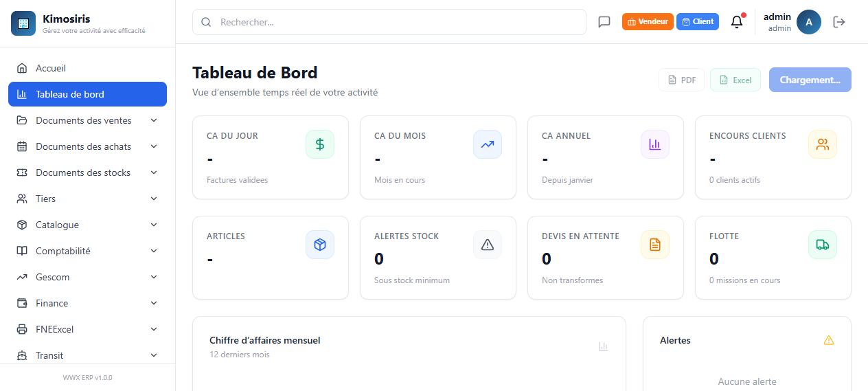Click the calendar icon beside Documents des achats
The image size is (868, 391).
[x=22, y=146]
